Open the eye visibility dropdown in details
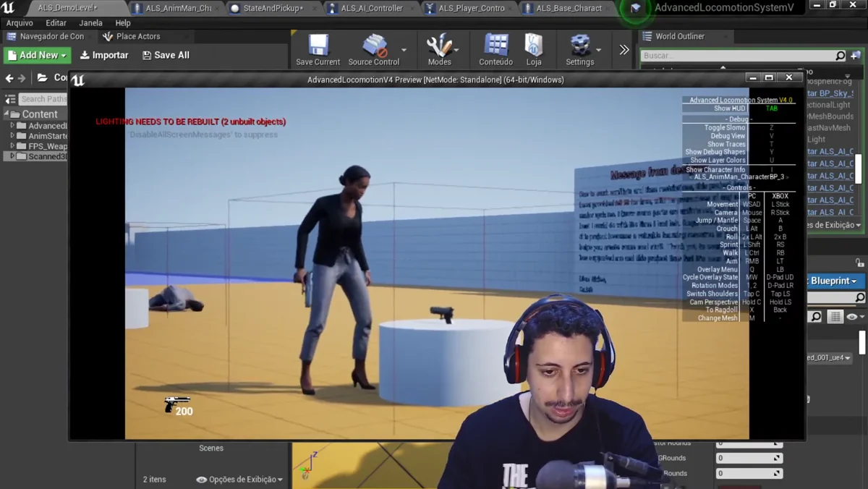Viewport: 868px width, 489px height. pos(855,317)
